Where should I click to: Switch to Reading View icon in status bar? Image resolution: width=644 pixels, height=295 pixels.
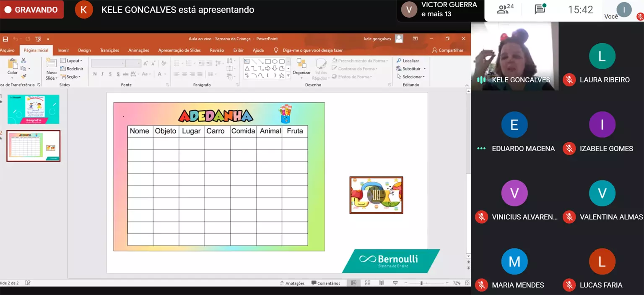[x=381, y=283]
